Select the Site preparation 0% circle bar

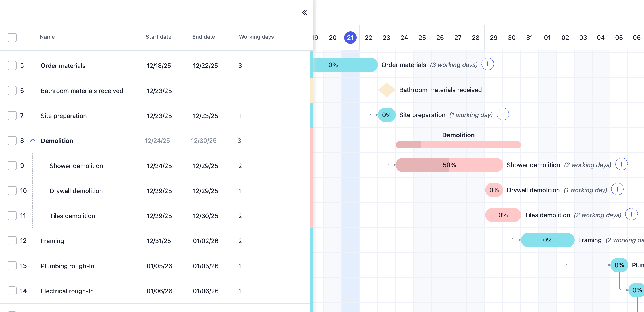pos(387,115)
